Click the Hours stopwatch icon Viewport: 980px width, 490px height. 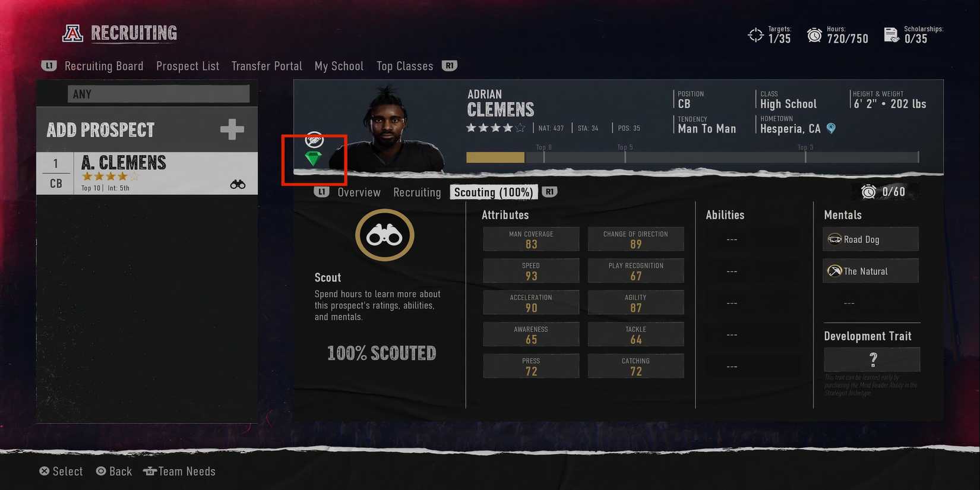point(814,35)
